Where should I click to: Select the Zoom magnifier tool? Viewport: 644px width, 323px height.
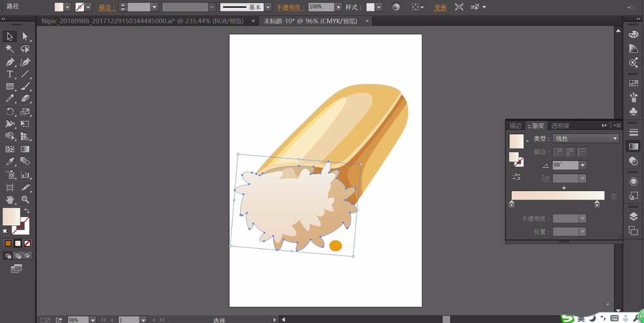(25, 200)
